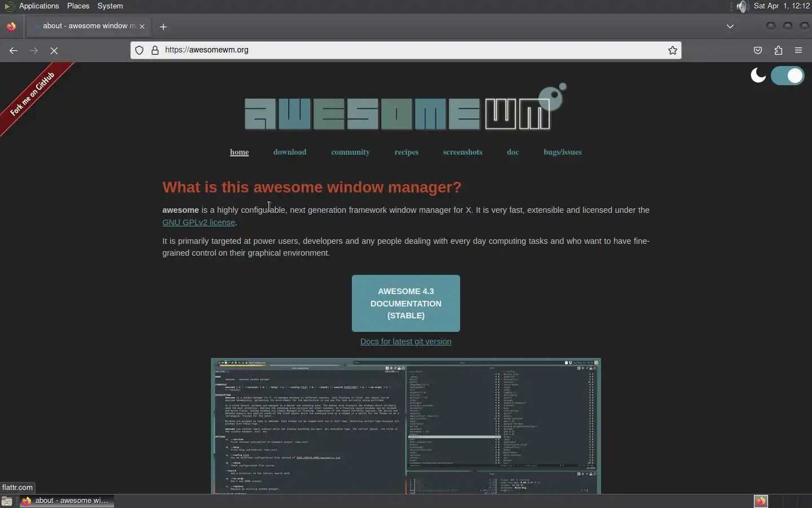Stop page loading with X button
This screenshot has height=508, width=812.
pos(54,50)
